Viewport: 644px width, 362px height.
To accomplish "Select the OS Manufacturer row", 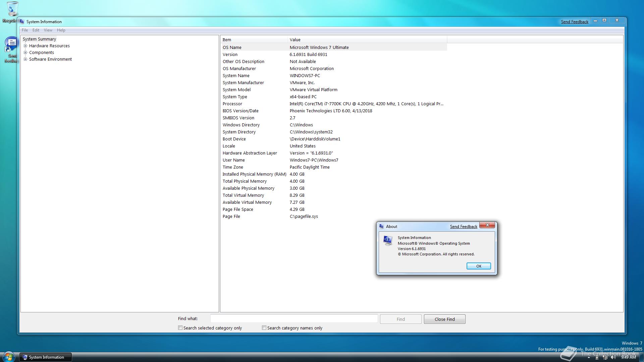I will coord(334,69).
